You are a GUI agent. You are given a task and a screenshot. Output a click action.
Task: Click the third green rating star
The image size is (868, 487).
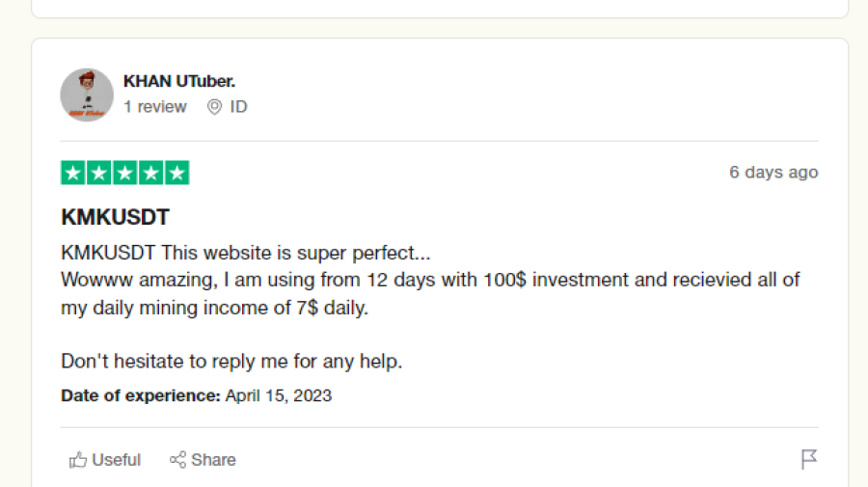click(x=125, y=173)
